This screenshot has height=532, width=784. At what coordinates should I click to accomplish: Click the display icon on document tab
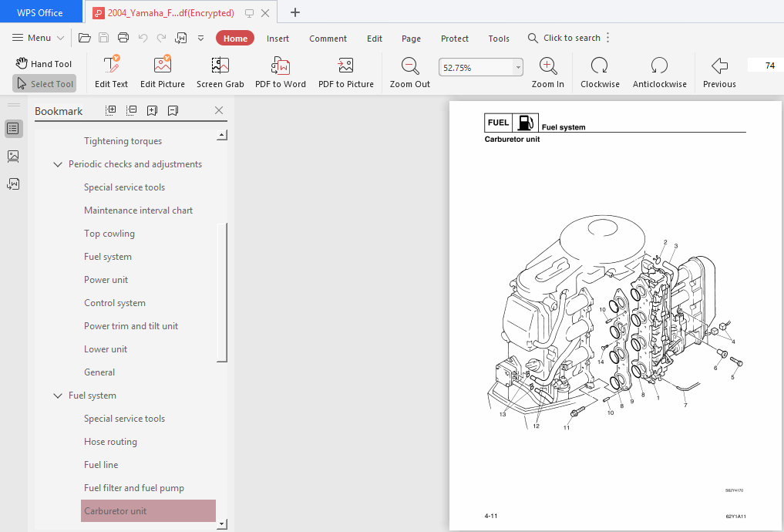click(249, 13)
